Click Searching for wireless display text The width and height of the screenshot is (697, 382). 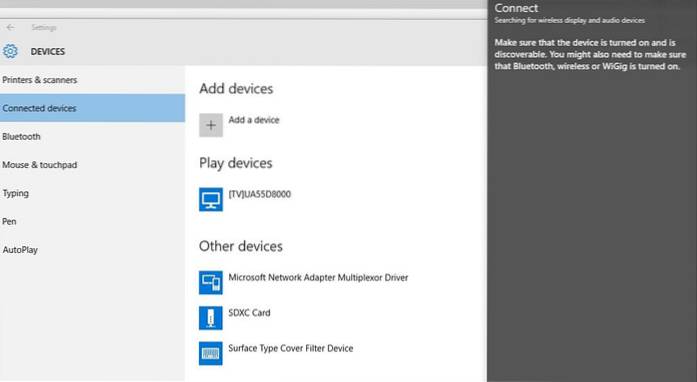(x=569, y=20)
